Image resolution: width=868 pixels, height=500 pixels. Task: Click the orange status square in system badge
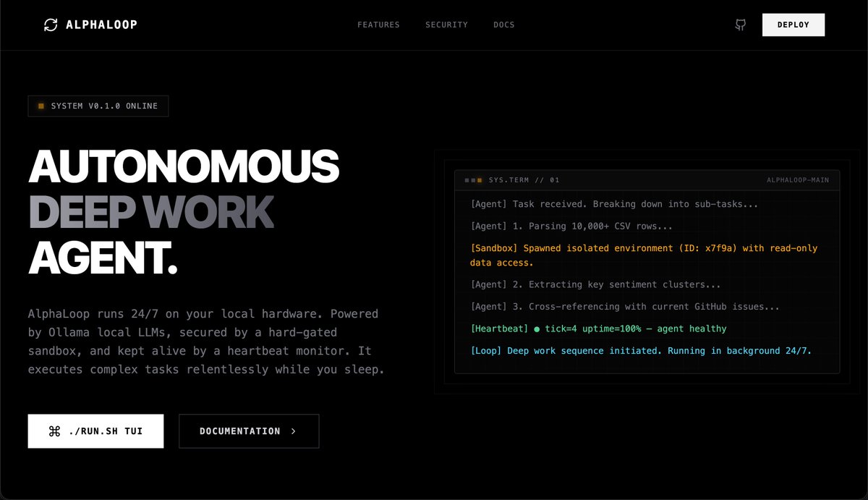point(41,106)
